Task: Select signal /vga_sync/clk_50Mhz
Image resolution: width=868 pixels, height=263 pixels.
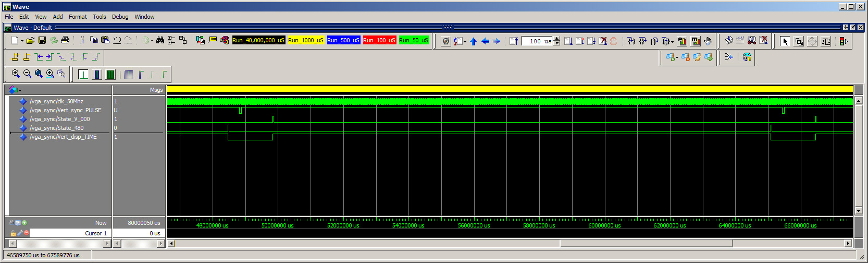Action: (56, 101)
